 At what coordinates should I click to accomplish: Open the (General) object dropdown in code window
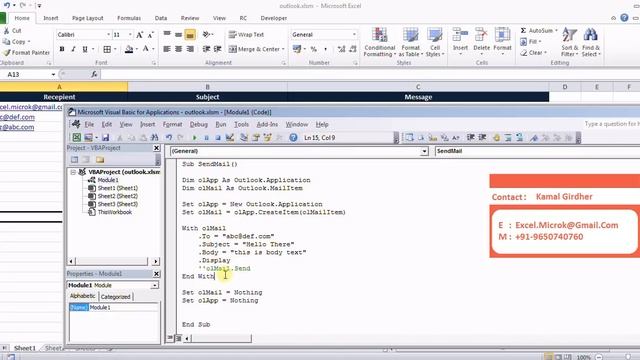click(x=424, y=151)
